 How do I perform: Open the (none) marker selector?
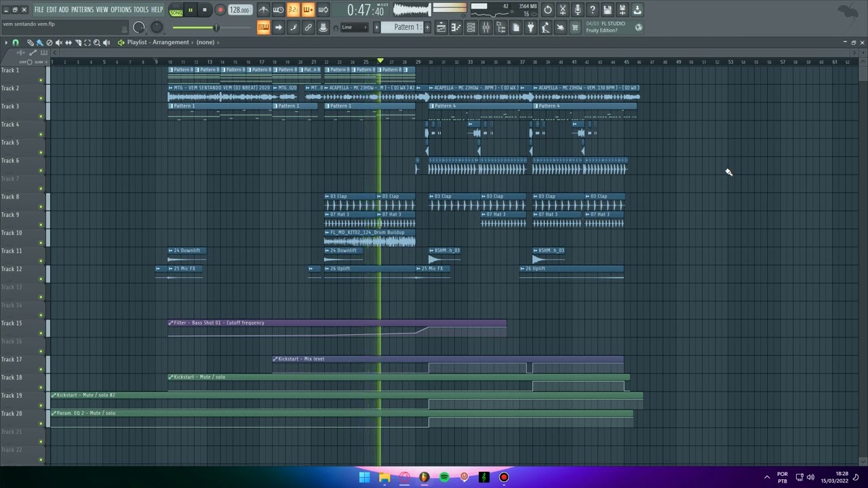pos(205,42)
